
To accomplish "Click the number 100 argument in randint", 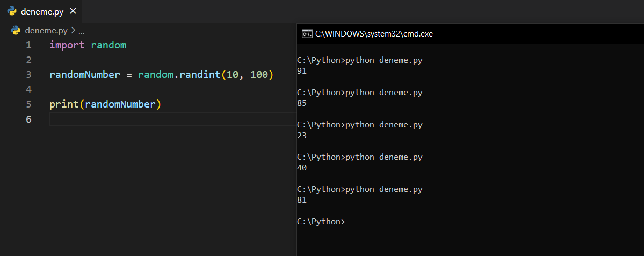I will (x=259, y=75).
